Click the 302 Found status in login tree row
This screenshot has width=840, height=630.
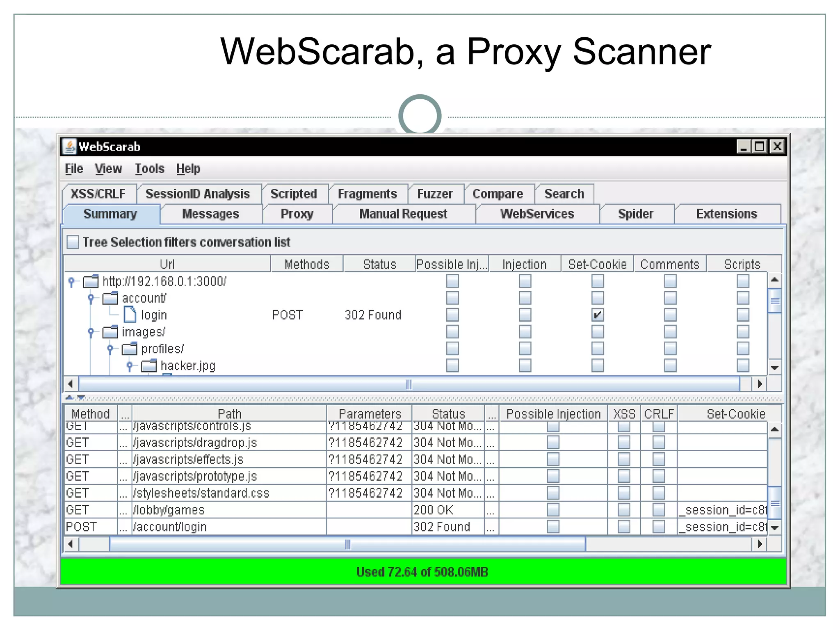[373, 315]
